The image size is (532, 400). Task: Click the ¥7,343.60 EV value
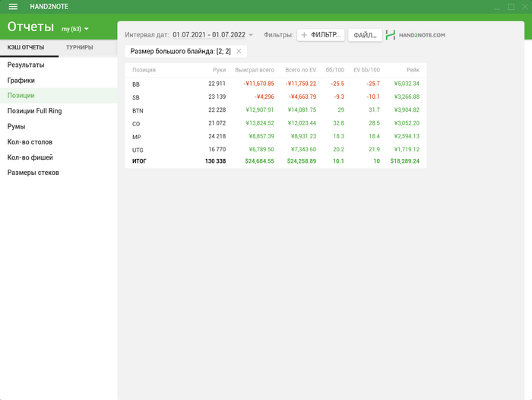pos(303,149)
